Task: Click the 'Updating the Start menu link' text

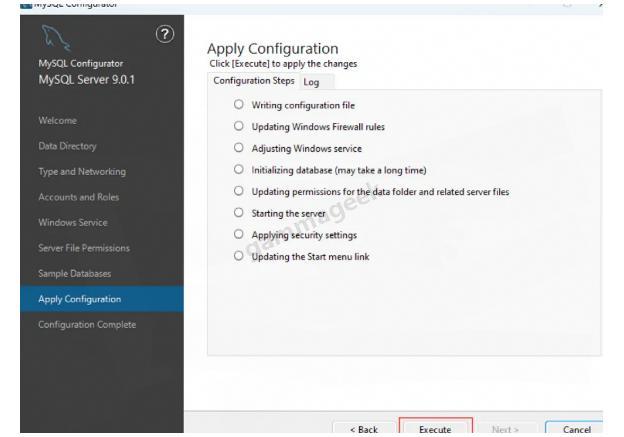Action: (310, 257)
